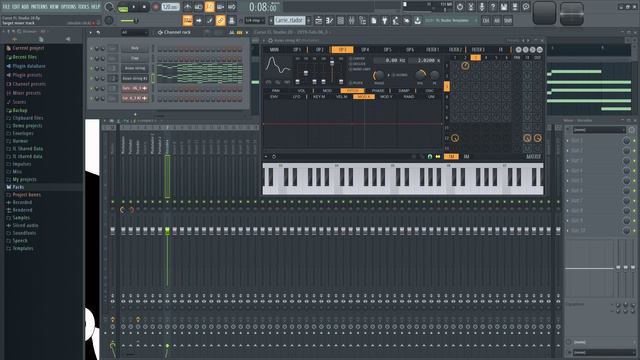Click the plug-shaped plugin icon in toolbar
The height and width of the screenshot is (360, 640).
pyautogui.click(x=384, y=20)
